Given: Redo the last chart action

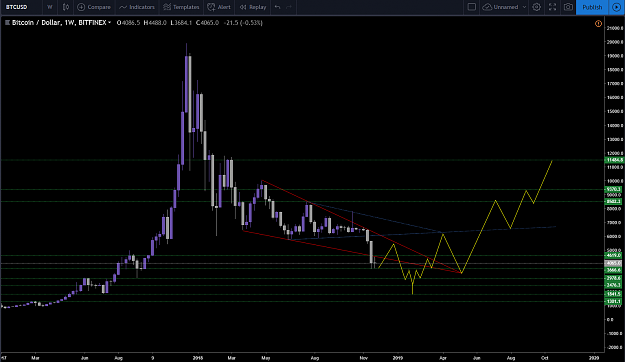Looking at the screenshot, I should (289, 7).
